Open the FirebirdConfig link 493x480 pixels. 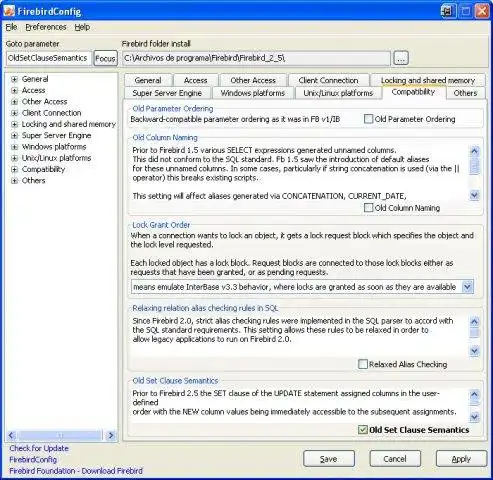33,460
